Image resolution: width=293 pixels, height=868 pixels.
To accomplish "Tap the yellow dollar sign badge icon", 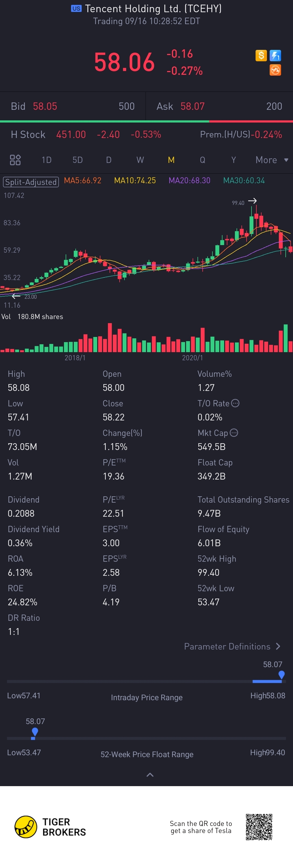I will tap(261, 55).
